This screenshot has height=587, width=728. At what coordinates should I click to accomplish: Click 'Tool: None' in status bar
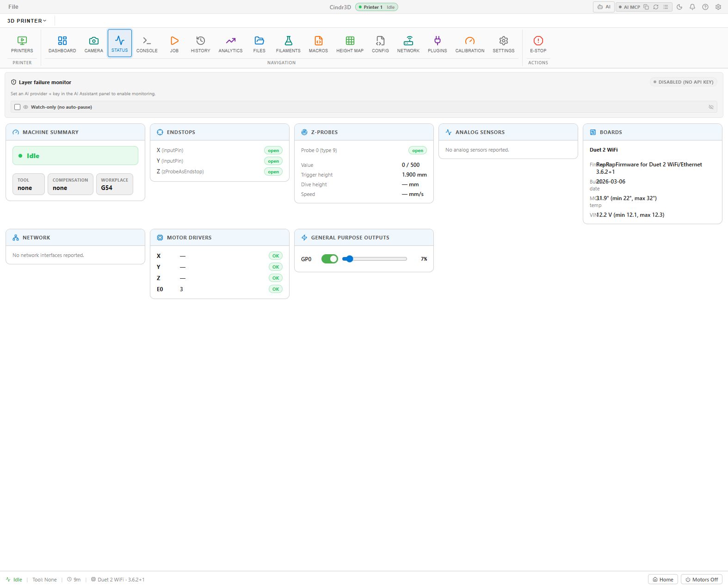[x=44, y=580]
